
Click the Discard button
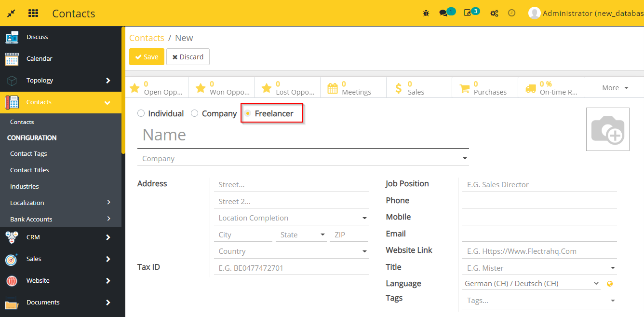pyautogui.click(x=188, y=57)
